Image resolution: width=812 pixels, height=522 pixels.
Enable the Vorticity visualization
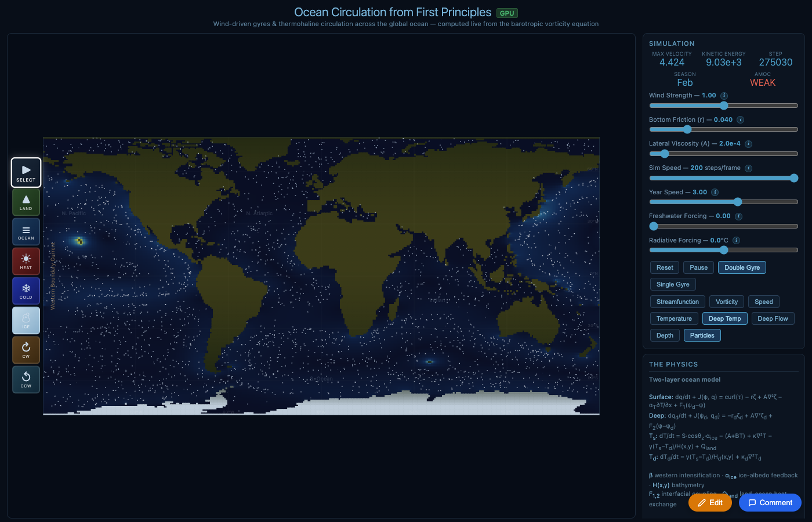click(x=726, y=302)
